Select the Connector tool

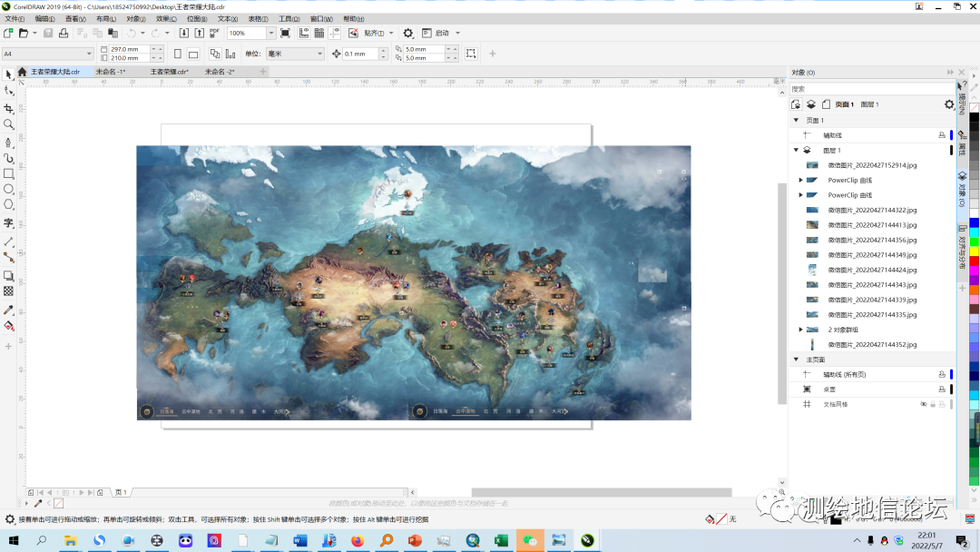tap(9, 257)
